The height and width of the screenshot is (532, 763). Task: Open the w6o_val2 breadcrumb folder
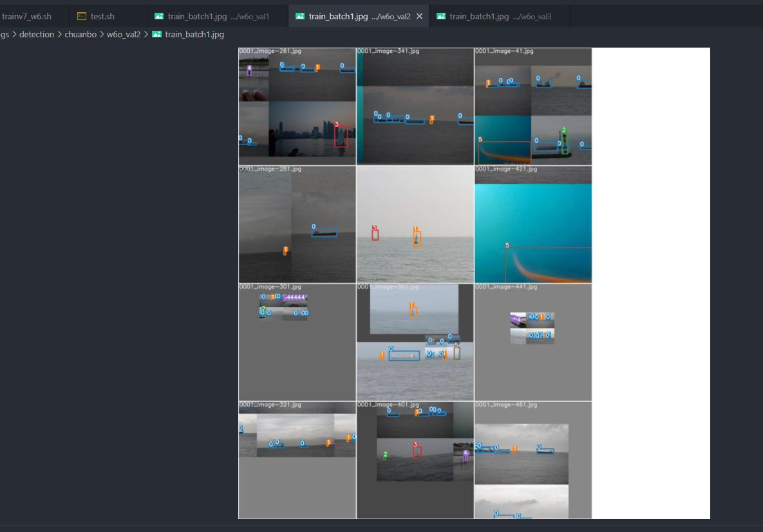point(124,34)
